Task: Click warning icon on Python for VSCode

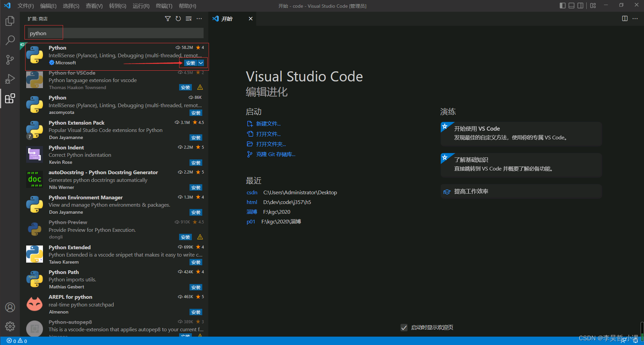Action: click(x=200, y=87)
